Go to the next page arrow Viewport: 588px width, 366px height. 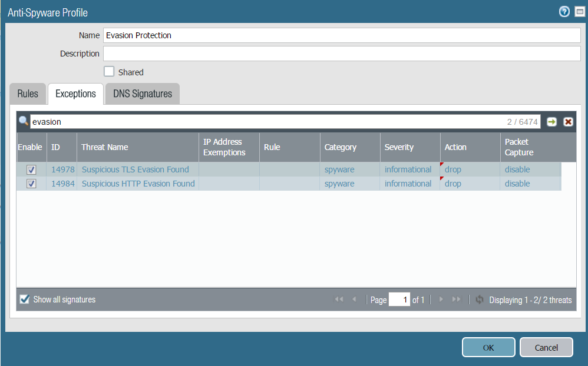click(441, 300)
